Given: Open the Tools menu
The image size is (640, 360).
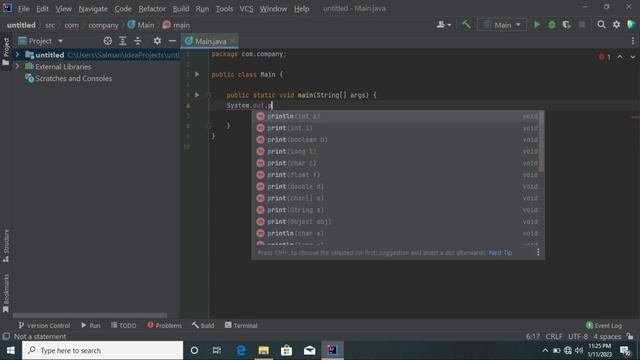Looking at the screenshot, I should tap(224, 9).
